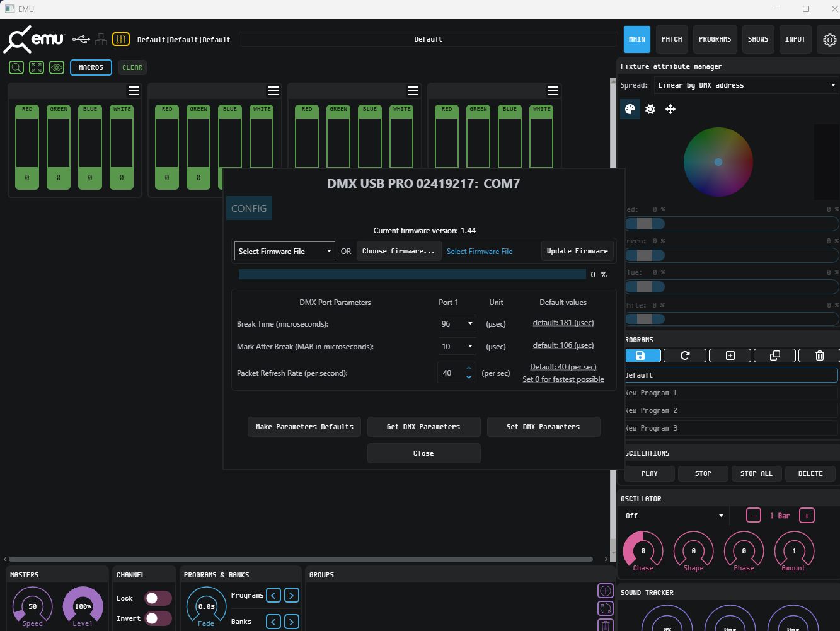Viewport: 840px width, 631px height.
Task: Click the Red percentage slider
Action: point(731,224)
